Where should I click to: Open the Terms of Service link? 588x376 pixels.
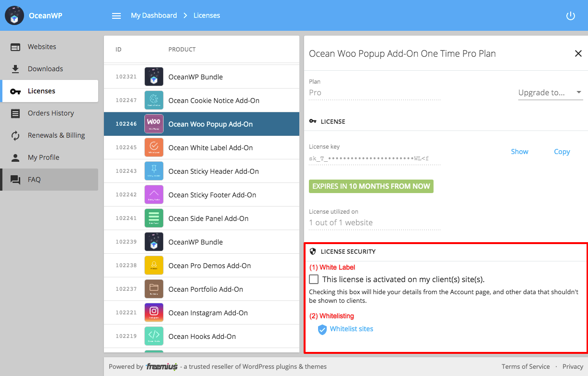point(525,366)
